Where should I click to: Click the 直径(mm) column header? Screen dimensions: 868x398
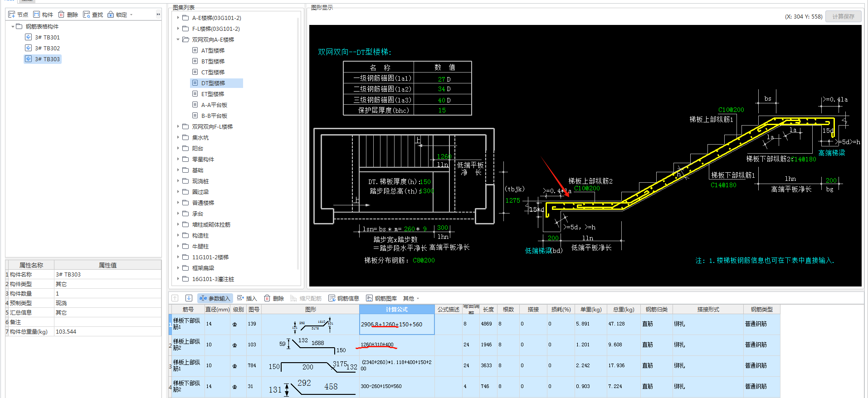[x=217, y=309]
